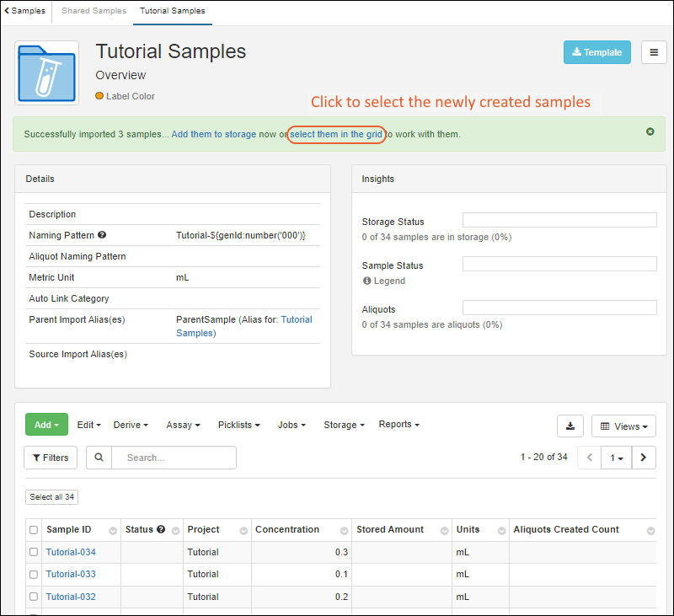674x616 pixels.
Task: Toggle the select-all header checkbox
Action: pos(34,530)
